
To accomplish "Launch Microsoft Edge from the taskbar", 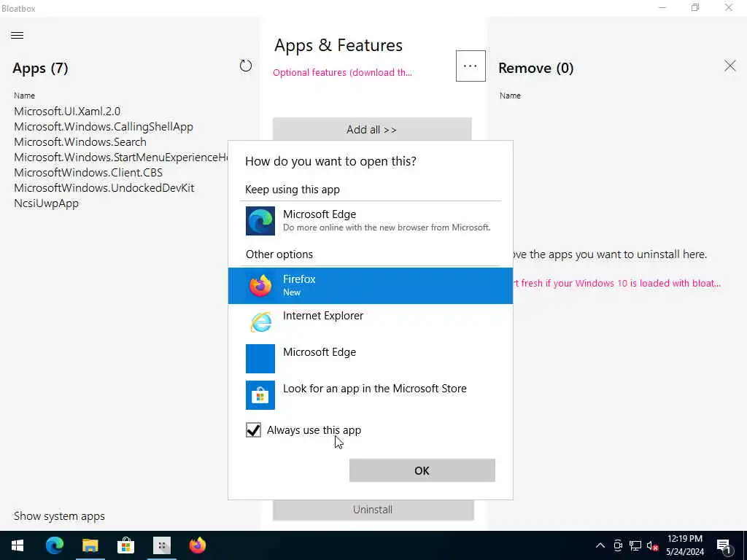I will coord(54,545).
